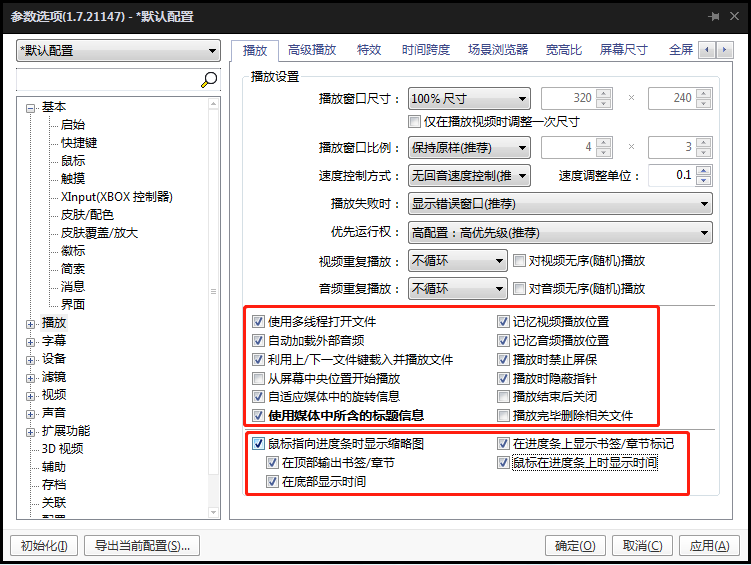This screenshot has width=751, height=565.
Task: Collapse the 基本 tree node
Action: pyautogui.click(x=31, y=108)
